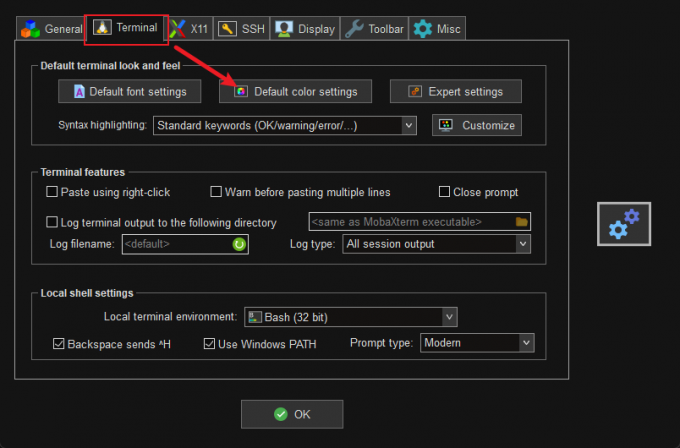The image size is (680, 448).
Task: Click the Display monitor icon
Action: pos(284,29)
